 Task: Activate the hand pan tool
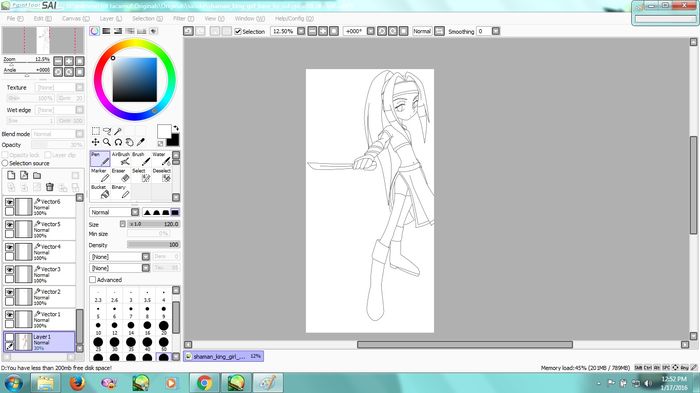[129, 142]
